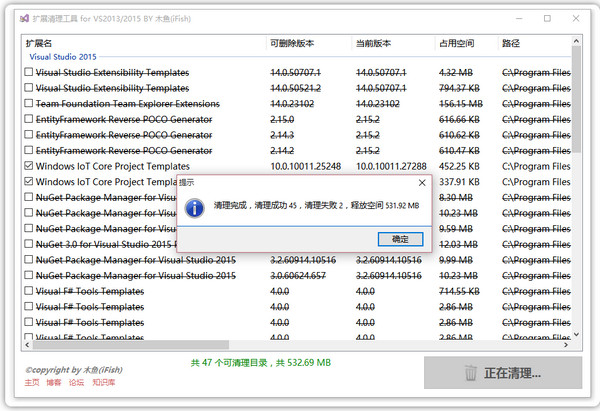Uncheck Windows IoT Core Project Templates 337.91 KB row

click(x=29, y=181)
